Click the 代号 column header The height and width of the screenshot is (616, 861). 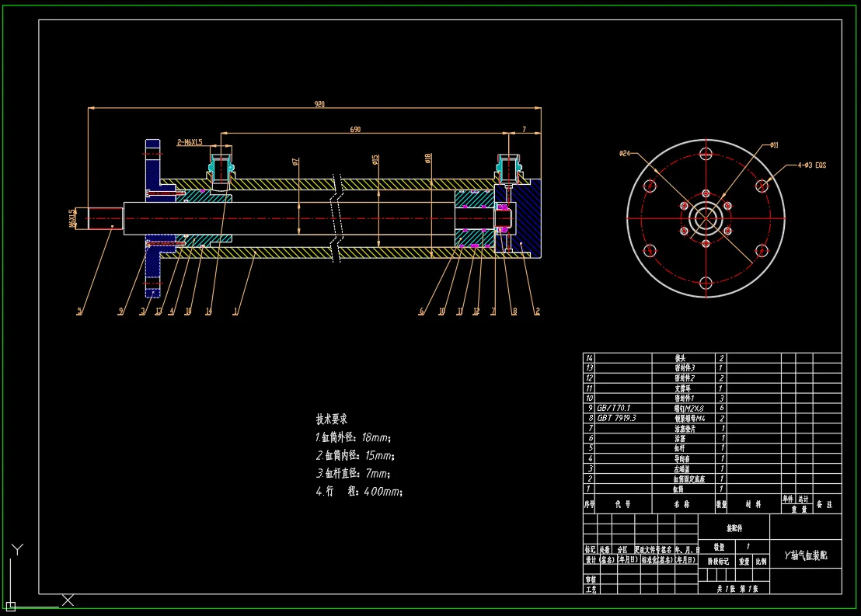(x=622, y=504)
